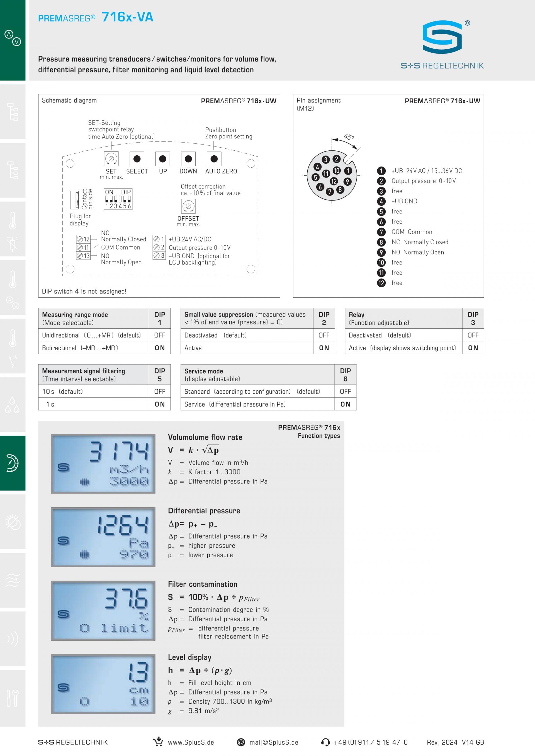
Task: Click the volume flow LCD display showing 3174
Action: [103, 463]
